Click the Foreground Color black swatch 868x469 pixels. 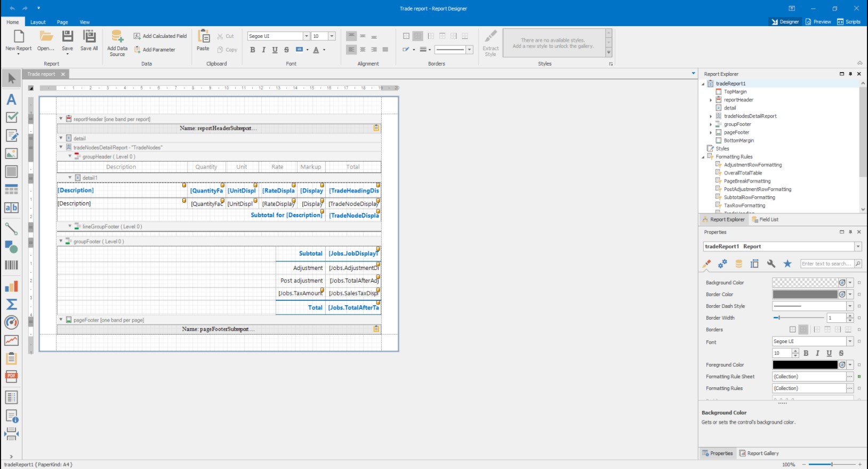805,365
